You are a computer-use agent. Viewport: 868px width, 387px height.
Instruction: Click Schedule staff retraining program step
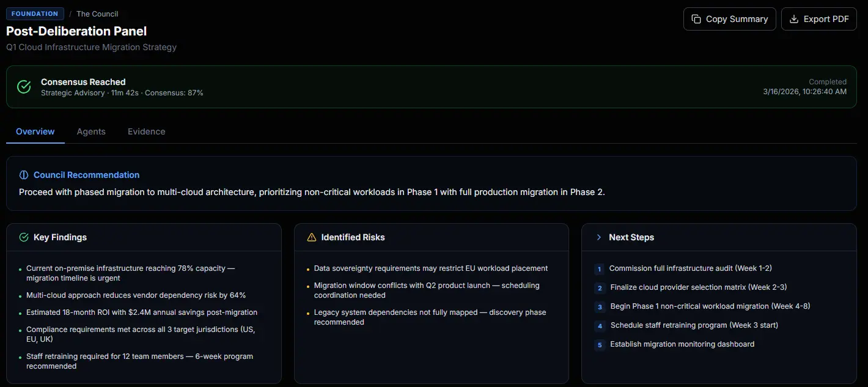click(694, 325)
